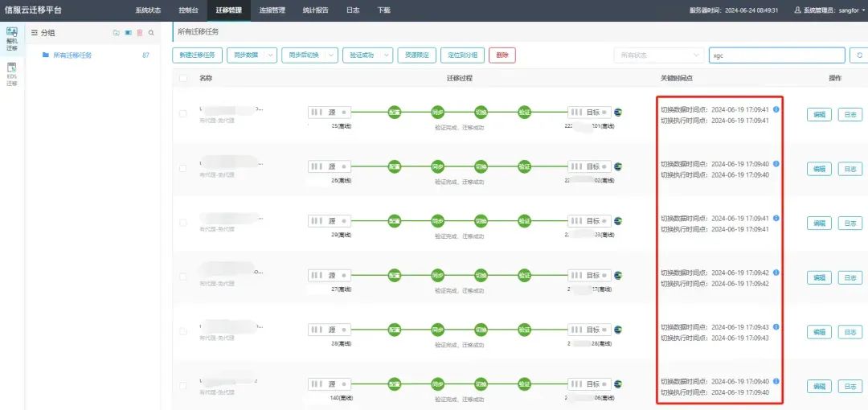
Task: Click 编辑 for source 29 row
Action: pos(819,223)
